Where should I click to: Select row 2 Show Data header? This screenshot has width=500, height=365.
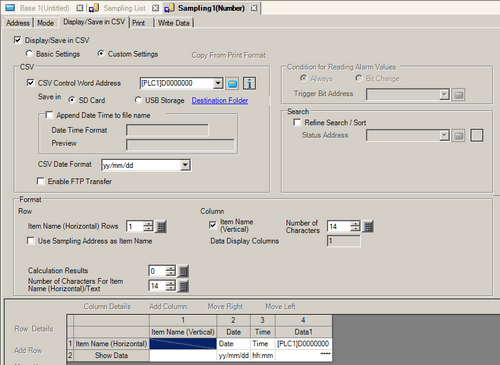click(111, 355)
